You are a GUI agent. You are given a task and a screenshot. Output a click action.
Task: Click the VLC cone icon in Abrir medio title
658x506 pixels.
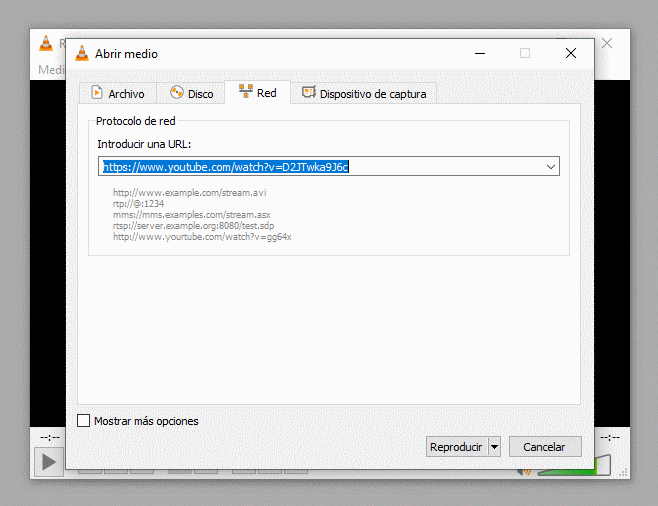click(82, 53)
